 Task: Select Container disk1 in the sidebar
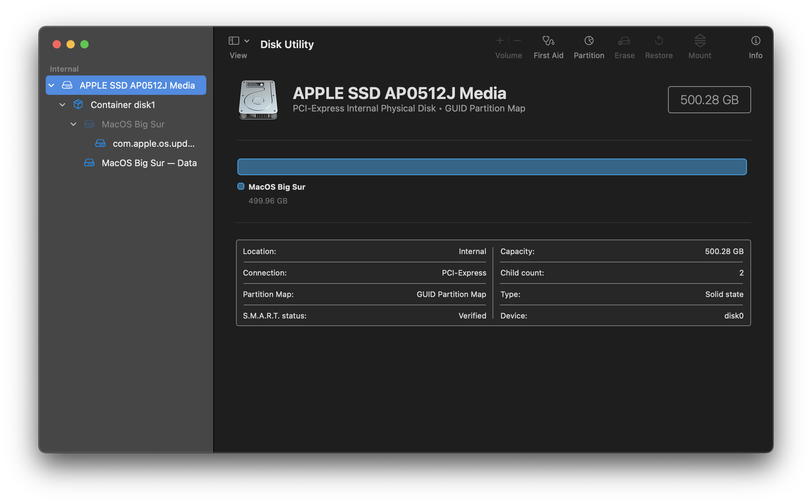[123, 105]
